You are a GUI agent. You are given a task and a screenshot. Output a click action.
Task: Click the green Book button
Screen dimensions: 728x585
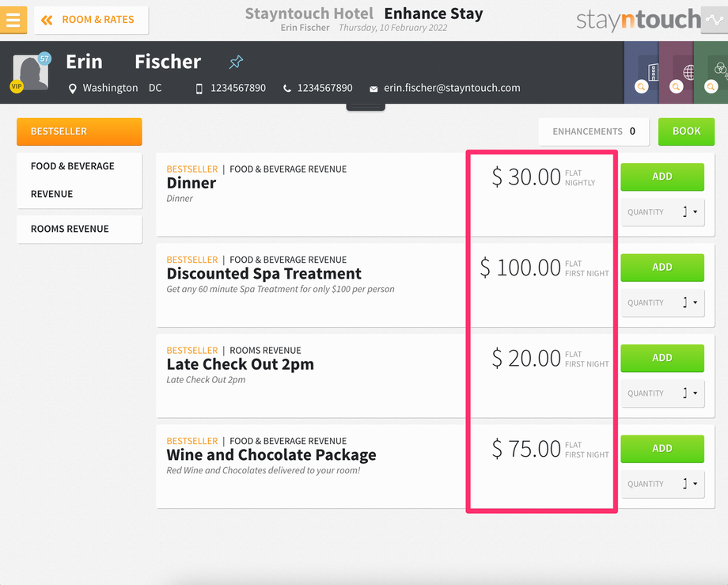click(686, 131)
